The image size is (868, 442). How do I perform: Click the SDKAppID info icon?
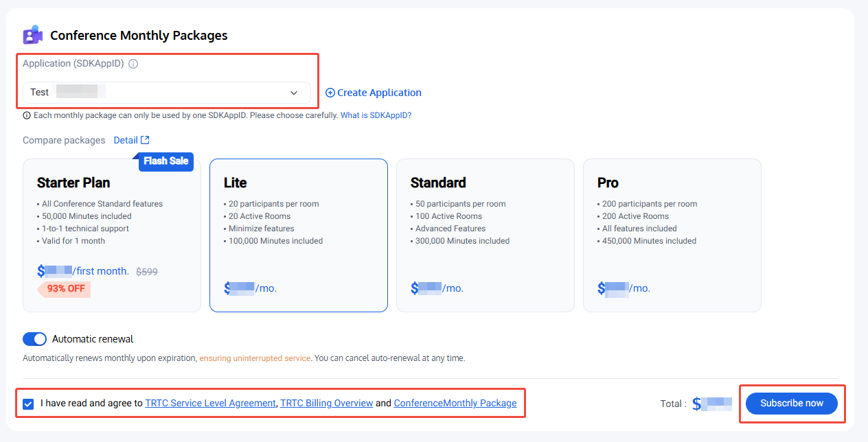(x=133, y=64)
